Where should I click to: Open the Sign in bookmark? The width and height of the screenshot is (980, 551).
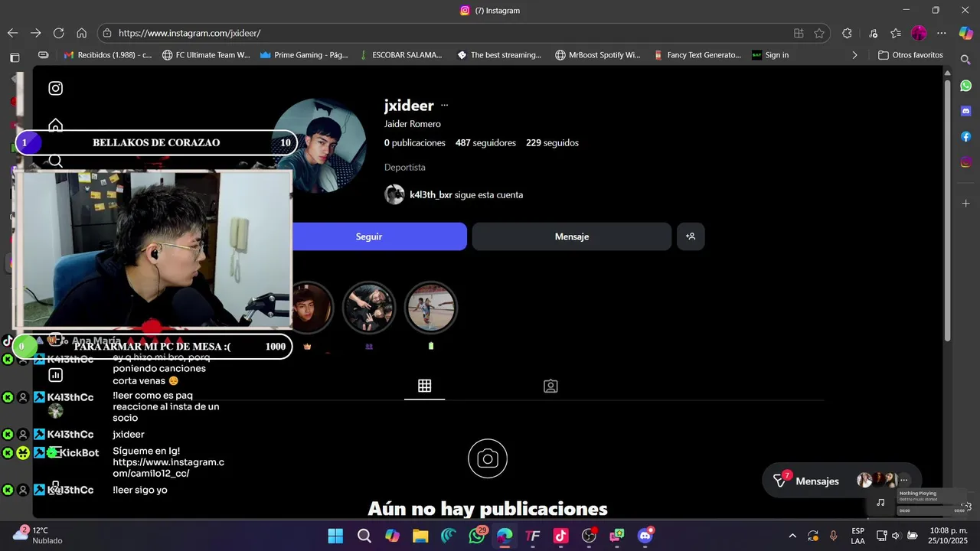(770, 55)
